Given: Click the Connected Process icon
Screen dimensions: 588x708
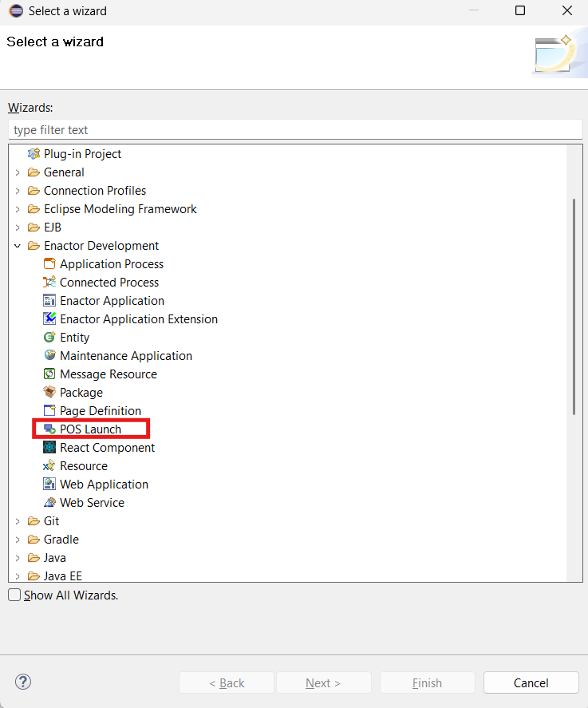Looking at the screenshot, I should 49,283.
